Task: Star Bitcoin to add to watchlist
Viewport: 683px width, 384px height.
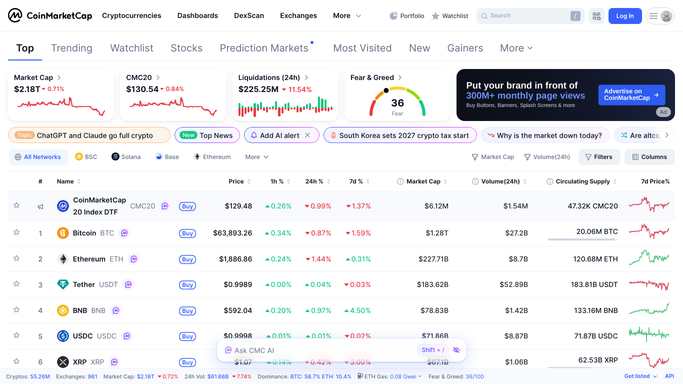Action: click(x=17, y=232)
